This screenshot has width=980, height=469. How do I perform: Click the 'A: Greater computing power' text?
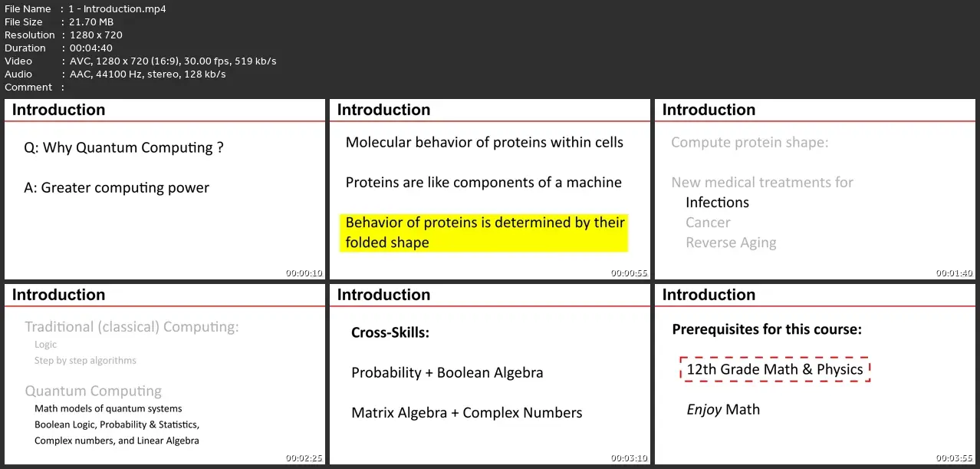click(x=117, y=188)
